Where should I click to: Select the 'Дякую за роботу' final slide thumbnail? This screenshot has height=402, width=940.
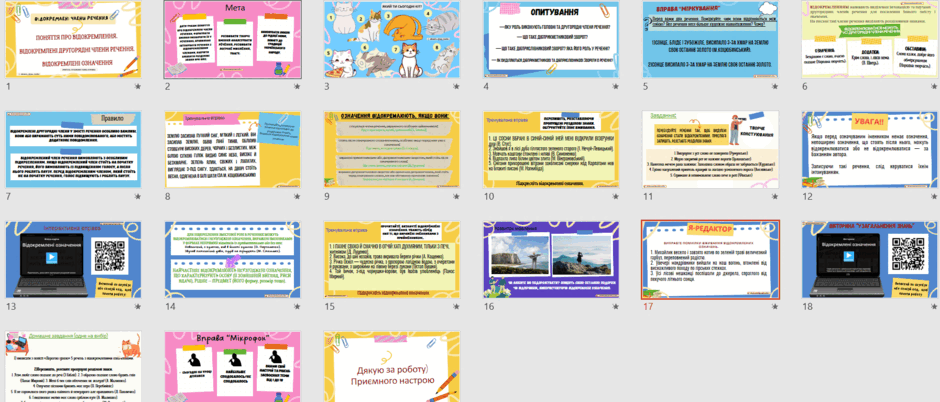392,367
